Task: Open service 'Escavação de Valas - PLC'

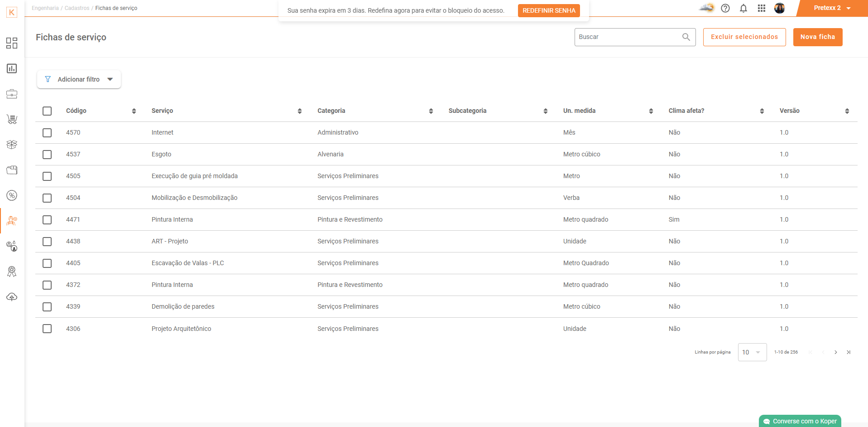Action: [x=188, y=263]
